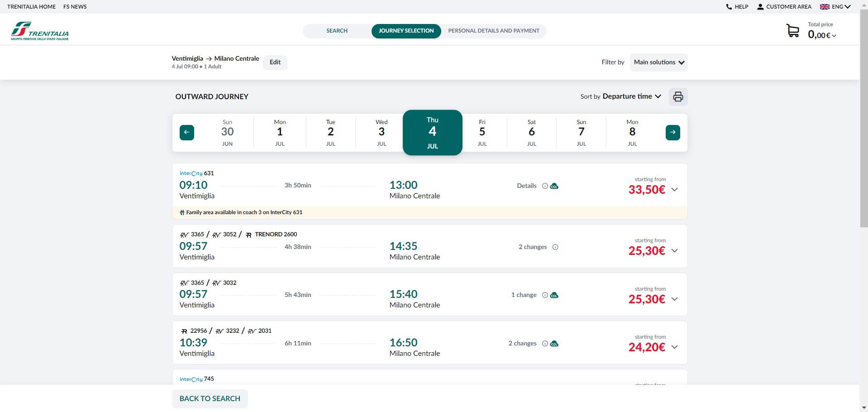
Task: Open Details for InterCity 631
Action: (x=527, y=186)
